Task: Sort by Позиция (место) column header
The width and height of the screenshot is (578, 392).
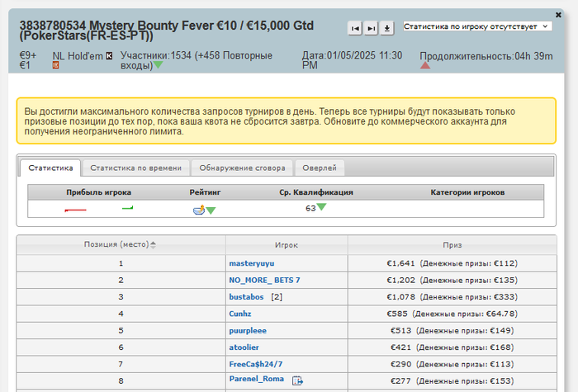Action: [x=121, y=244]
